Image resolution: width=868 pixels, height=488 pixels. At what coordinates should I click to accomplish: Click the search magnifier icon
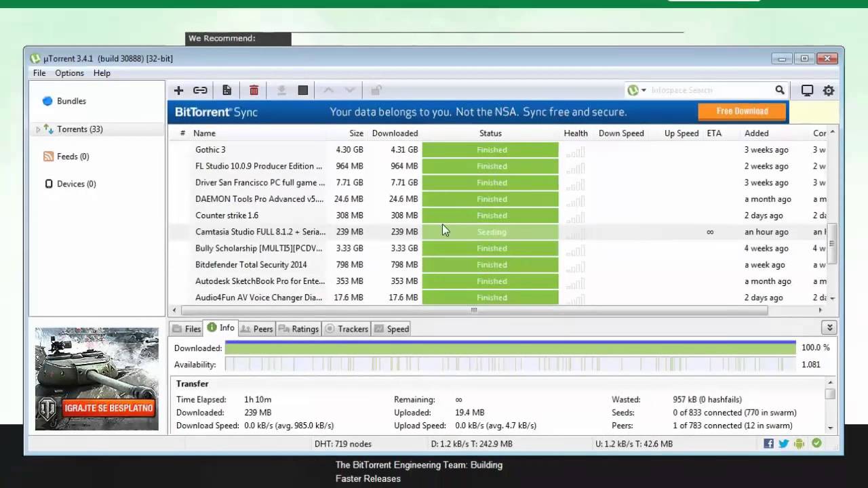(780, 89)
